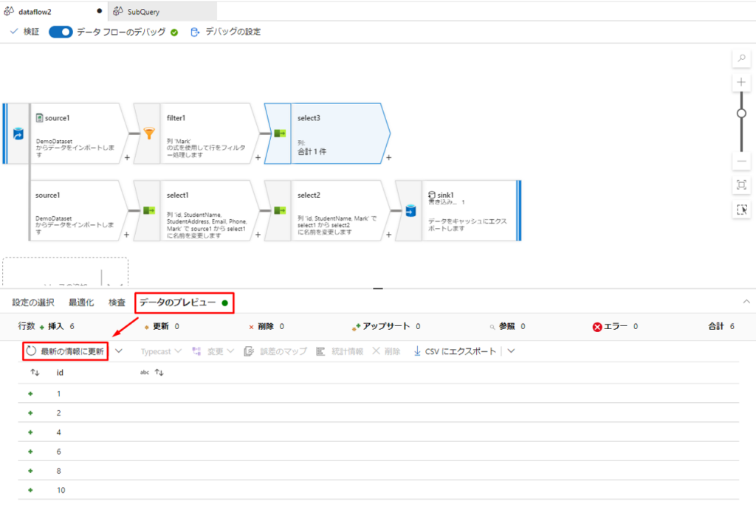
Task: Open the 設定の選択 tab
Action: pos(33,303)
